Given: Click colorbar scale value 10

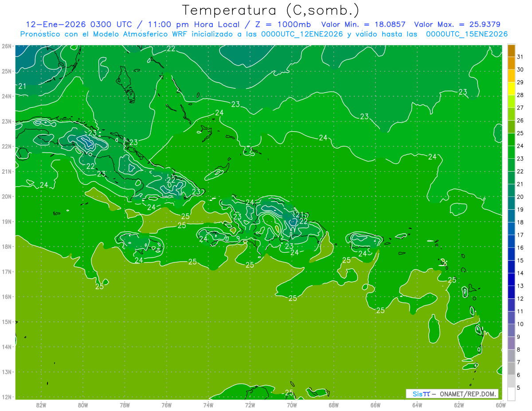Looking at the screenshot, I should tap(520, 324).
